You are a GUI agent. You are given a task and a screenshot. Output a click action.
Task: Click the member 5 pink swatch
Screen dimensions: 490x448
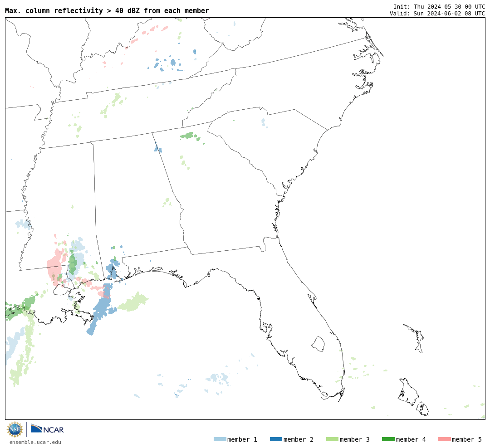444,439
